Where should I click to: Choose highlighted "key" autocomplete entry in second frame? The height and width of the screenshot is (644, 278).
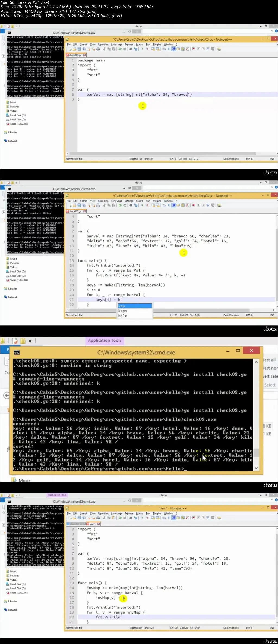tap(135, 306)
